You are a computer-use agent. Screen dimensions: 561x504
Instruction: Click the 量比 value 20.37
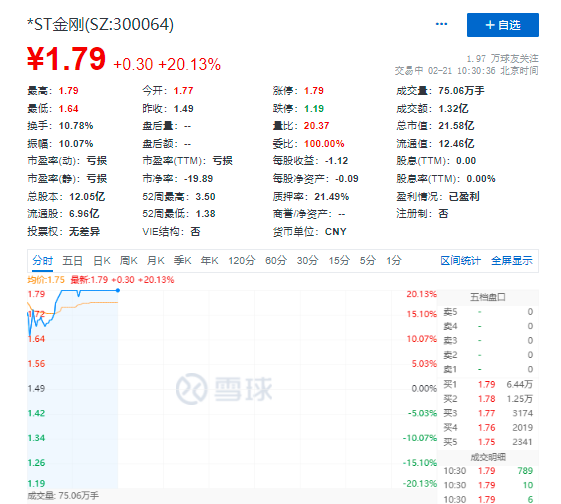pyautogui.click(x=316, y=126)
